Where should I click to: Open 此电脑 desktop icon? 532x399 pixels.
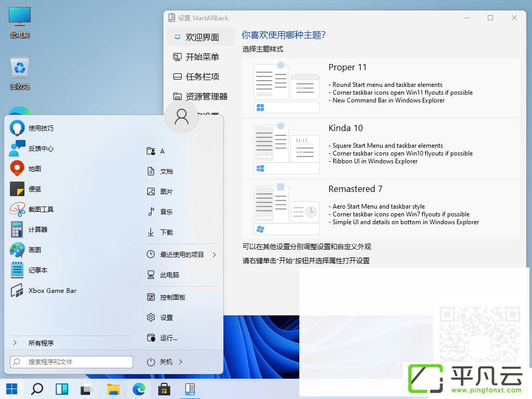tap(20, 22)
